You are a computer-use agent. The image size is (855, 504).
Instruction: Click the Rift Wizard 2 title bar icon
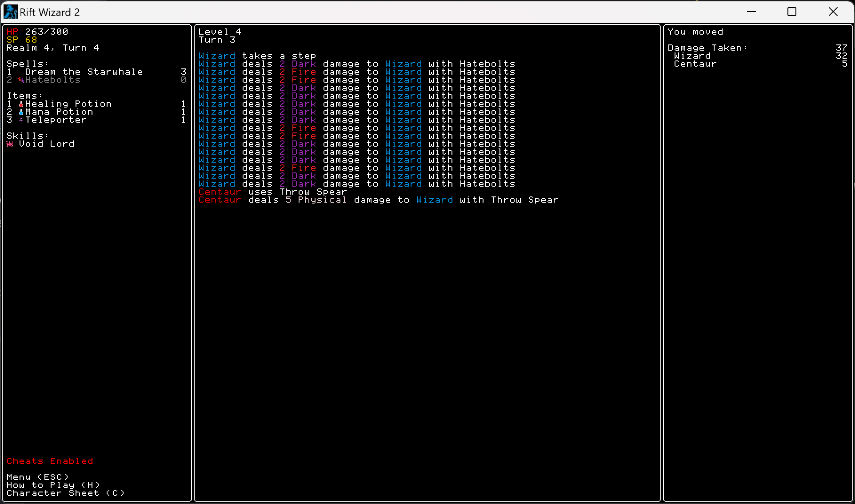(x=10, y=12)
